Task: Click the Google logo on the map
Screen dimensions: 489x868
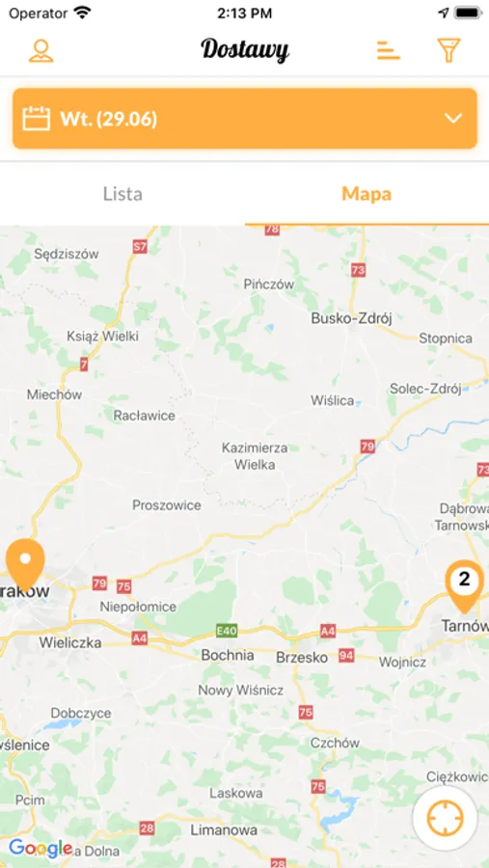Action: pyautogui.click(x=41, y=848)
